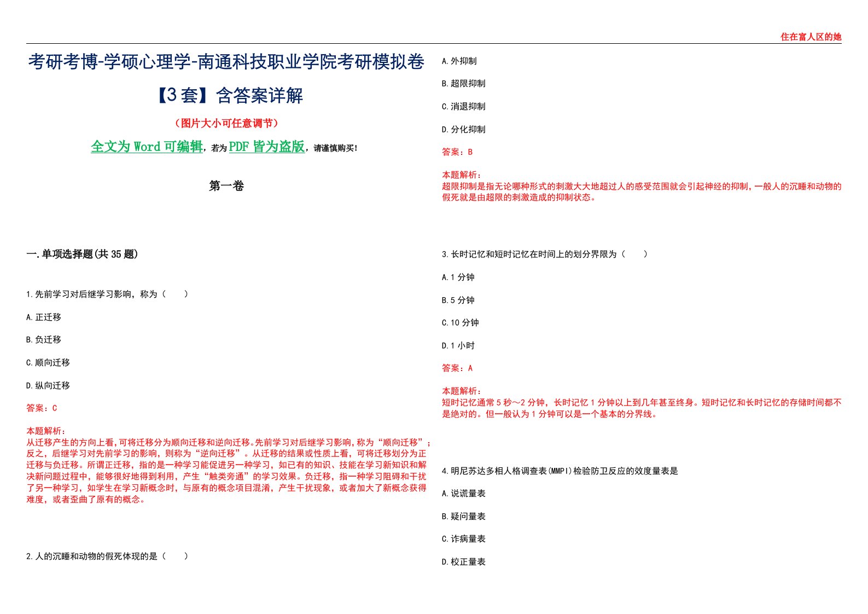Select option B.超限抑制
868x614 pixels.
(x=464, y=84)
